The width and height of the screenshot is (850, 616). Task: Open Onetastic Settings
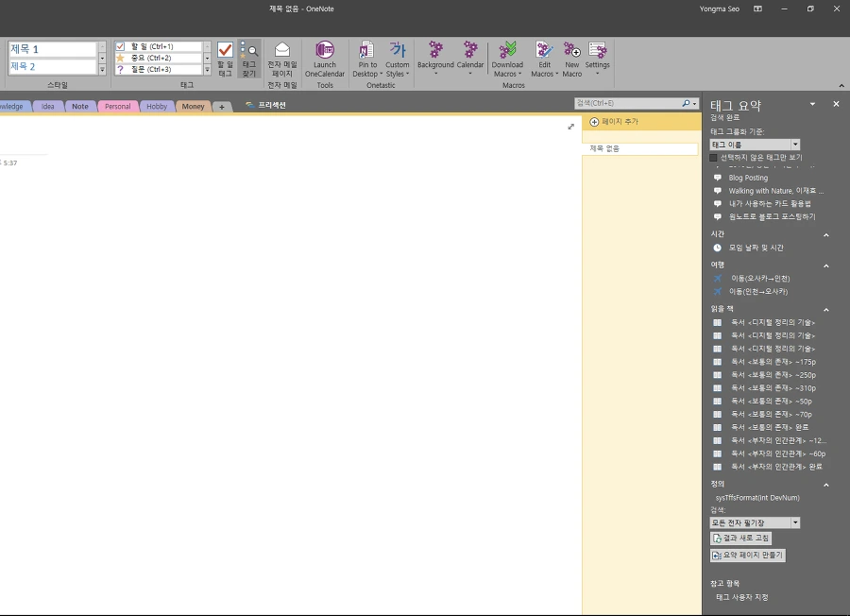click(x=598, y=59)
